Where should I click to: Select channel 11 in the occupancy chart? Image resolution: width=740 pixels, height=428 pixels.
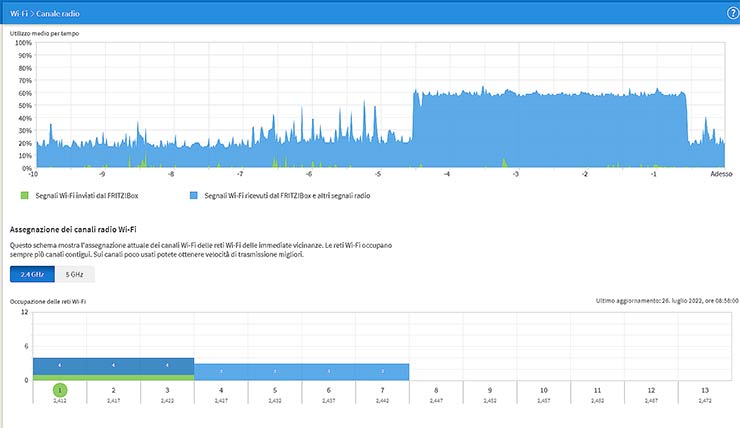pos(597,390)
